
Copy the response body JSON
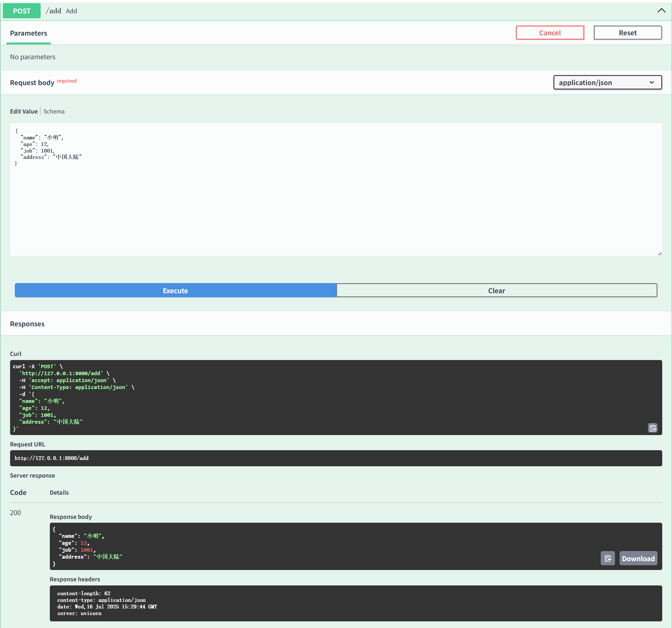coord(607,558)
